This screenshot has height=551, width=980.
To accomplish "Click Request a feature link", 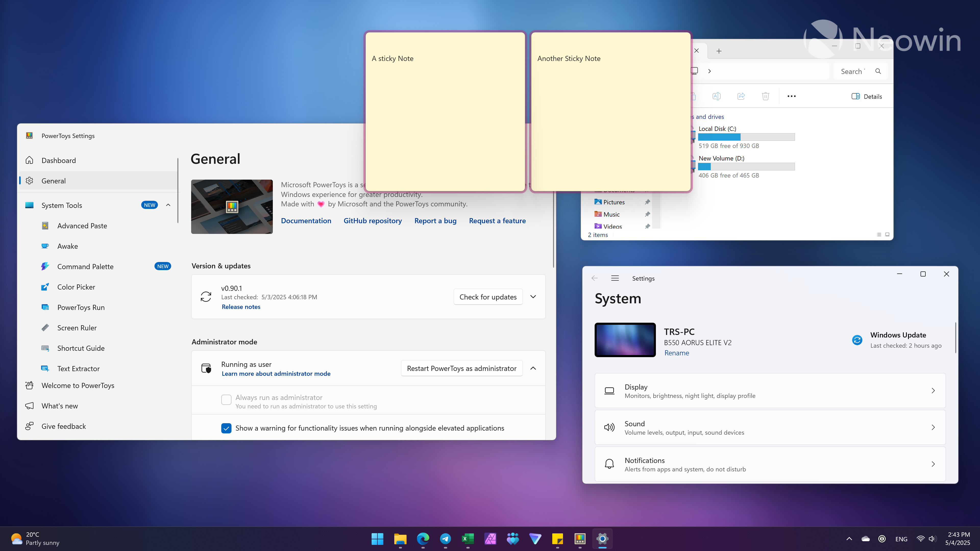I will [497, 221].
